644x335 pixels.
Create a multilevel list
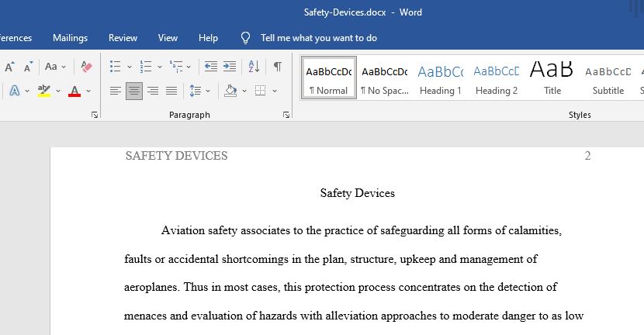[x=176, y=67]
